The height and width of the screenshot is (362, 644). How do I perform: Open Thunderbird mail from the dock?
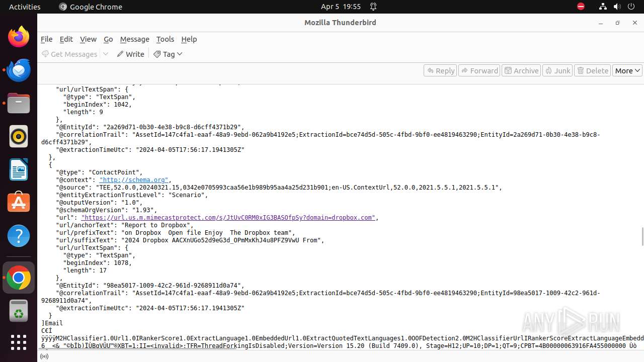pyautogui.click(x=19, y=70)
